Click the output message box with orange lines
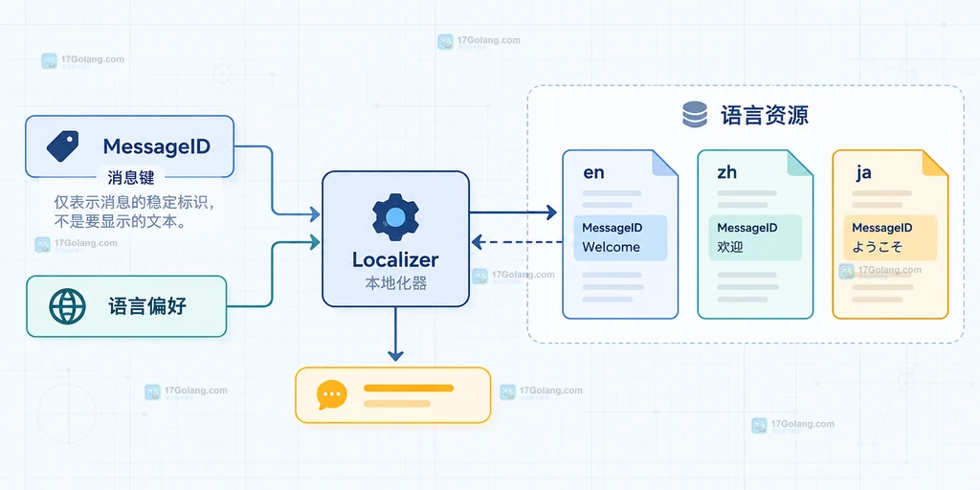The image size is (980, 490). click(x=393, y=395)
